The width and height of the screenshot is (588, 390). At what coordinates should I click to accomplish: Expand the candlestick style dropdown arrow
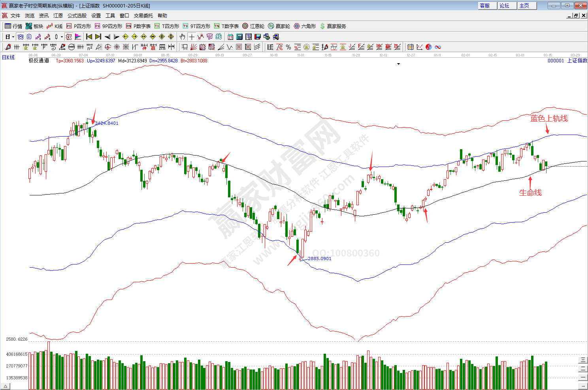tap(62, 37)
